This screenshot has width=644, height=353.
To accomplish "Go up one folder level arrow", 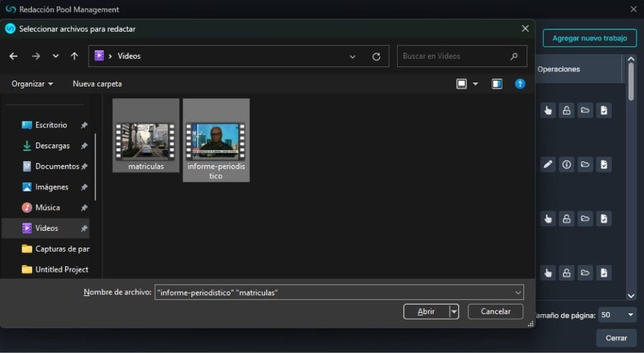I will coord(74,56).
